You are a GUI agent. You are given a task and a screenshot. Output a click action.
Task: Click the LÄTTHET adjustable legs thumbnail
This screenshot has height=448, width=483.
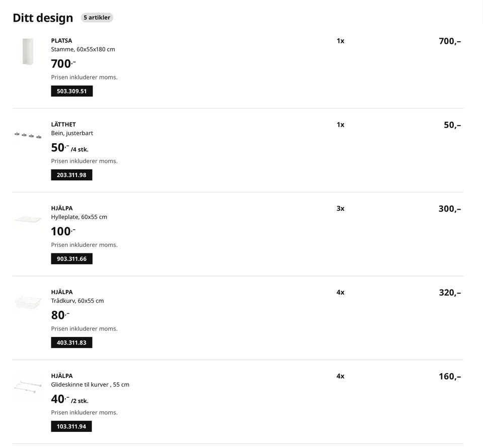28,135
